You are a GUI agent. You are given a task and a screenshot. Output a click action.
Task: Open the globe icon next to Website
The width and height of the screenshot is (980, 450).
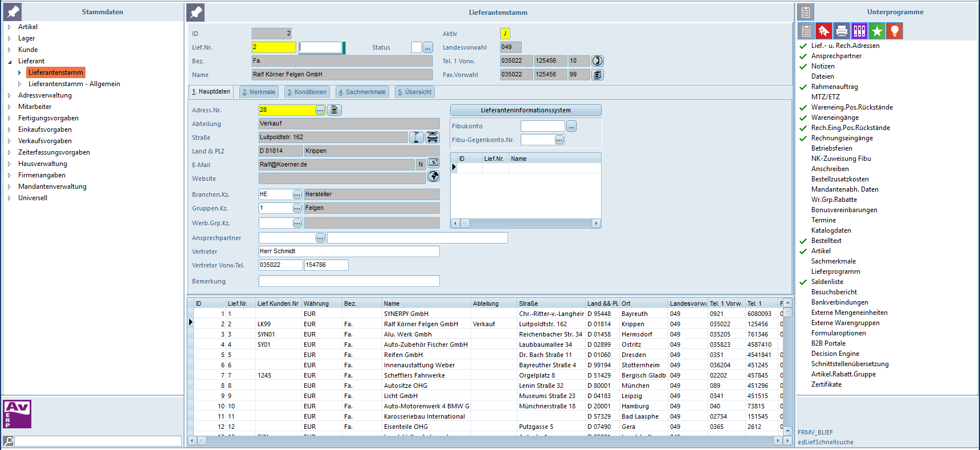[434, 177]
